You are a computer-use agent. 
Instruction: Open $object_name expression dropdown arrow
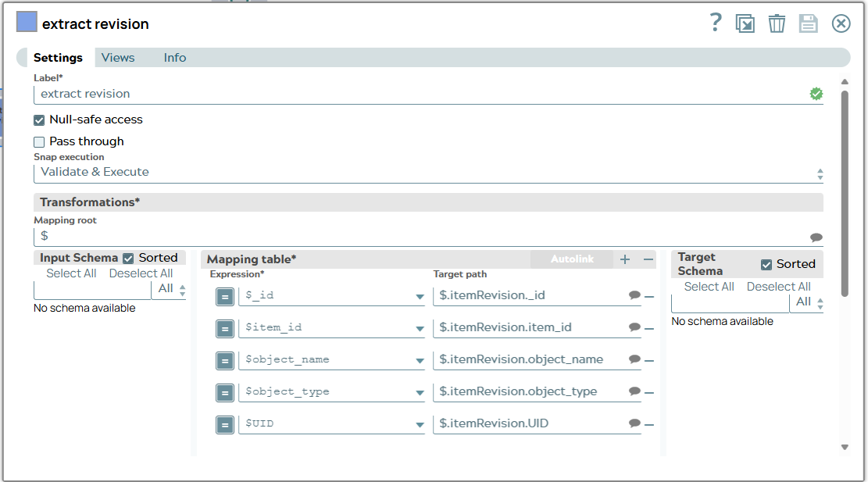click(420, 361)
